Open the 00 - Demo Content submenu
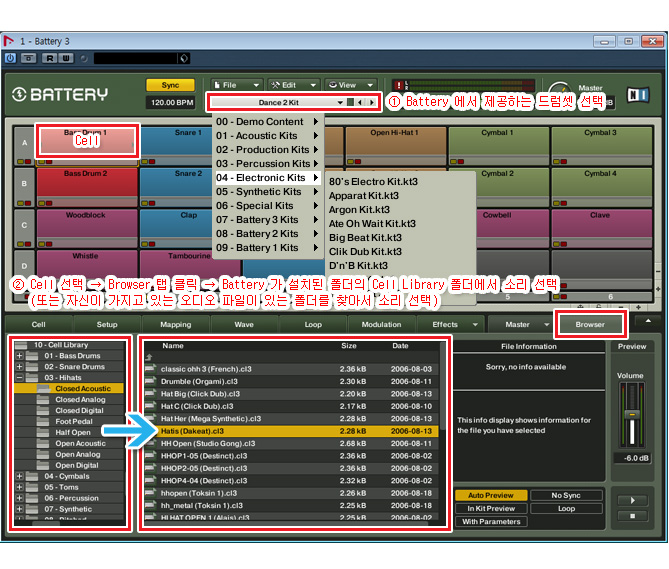The image size is (669, 569). coord(268,122)
